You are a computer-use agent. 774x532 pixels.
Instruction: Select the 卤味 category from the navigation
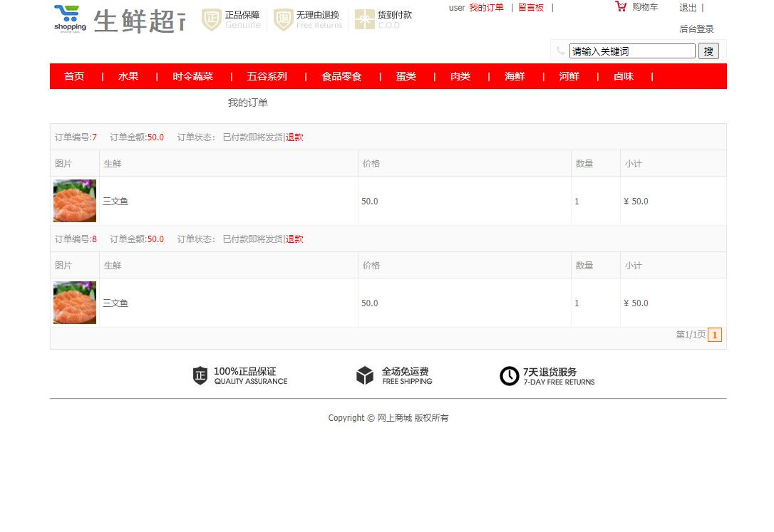(623, 76)
